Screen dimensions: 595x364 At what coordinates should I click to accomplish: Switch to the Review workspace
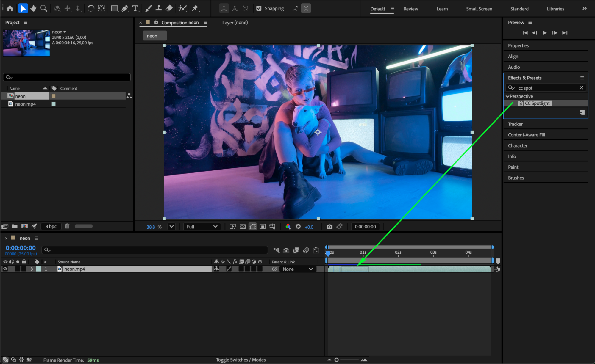410,9
